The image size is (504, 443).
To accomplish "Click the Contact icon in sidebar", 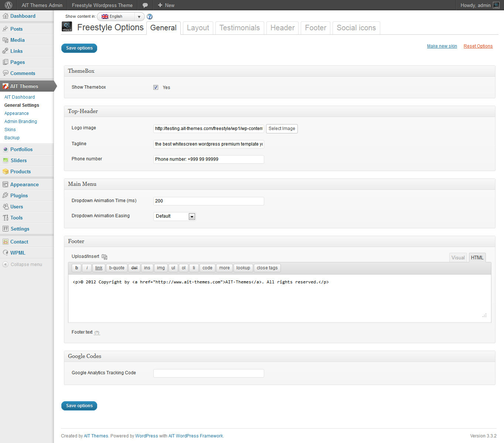I will [x=6, y=242].
